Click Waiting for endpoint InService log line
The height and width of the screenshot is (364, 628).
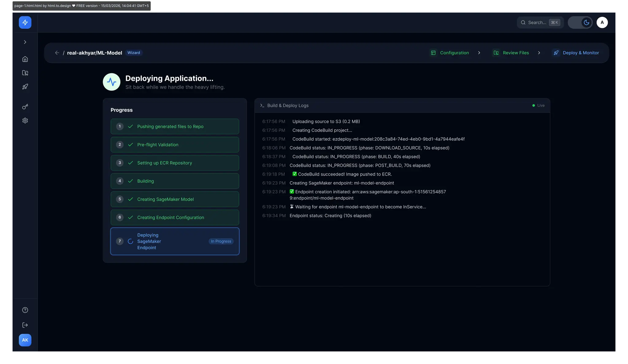click(358, 207)
